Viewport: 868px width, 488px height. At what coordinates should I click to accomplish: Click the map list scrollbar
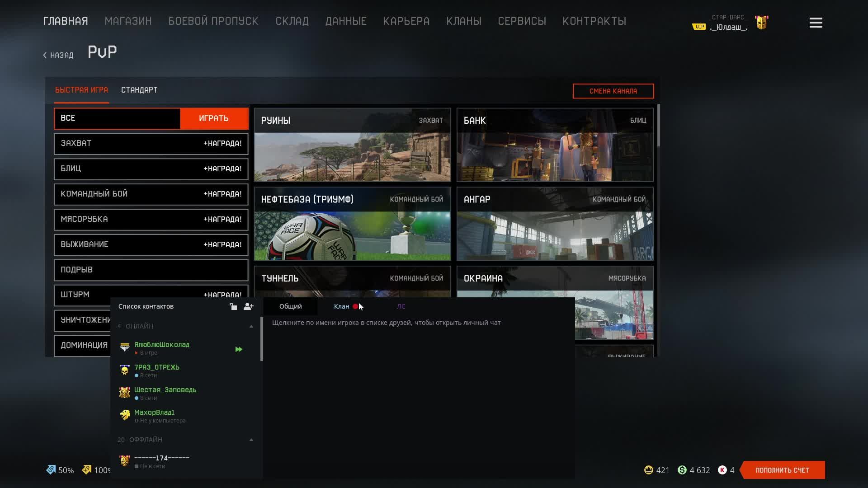pos(658,126)
